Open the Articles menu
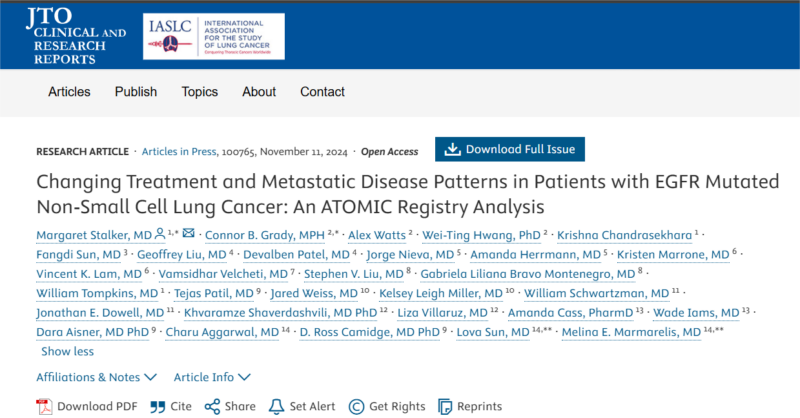The height and width of the screenshot is (418, 800). [x=69, y=92]
